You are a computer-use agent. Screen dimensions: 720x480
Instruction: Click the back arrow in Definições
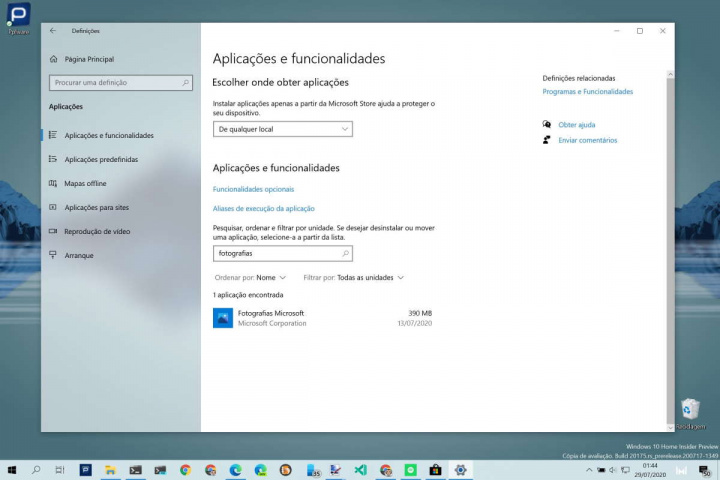[x=53, y=31]
